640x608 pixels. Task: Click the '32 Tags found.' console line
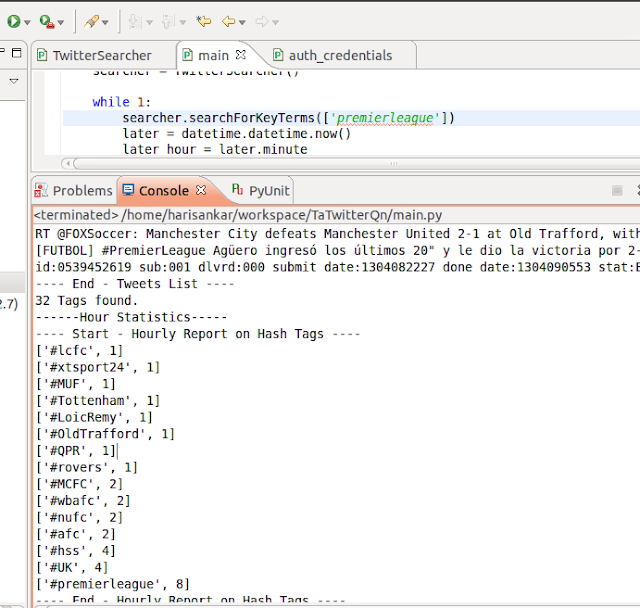pyautogui.click(x=86, y=301)
